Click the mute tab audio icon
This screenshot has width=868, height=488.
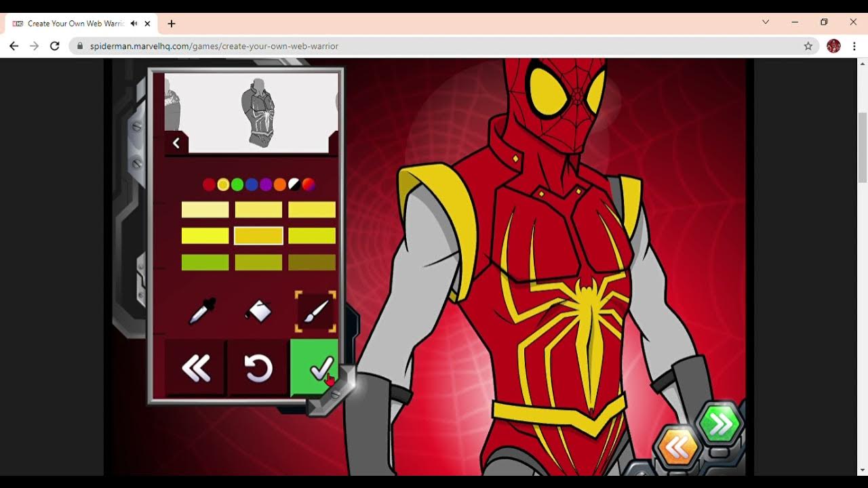[134, 24]
